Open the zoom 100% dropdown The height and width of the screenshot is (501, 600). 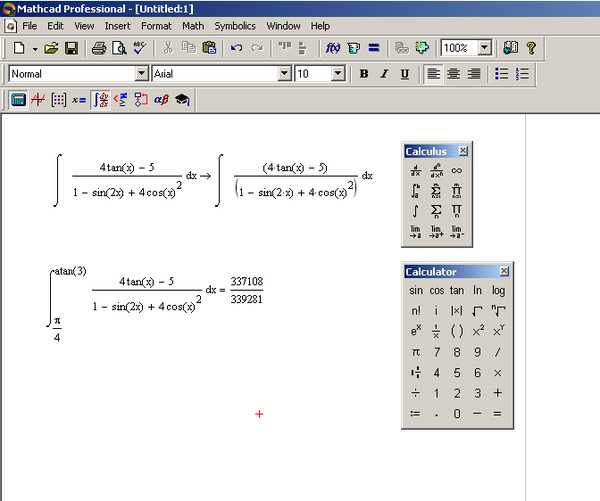click(484, 48)
